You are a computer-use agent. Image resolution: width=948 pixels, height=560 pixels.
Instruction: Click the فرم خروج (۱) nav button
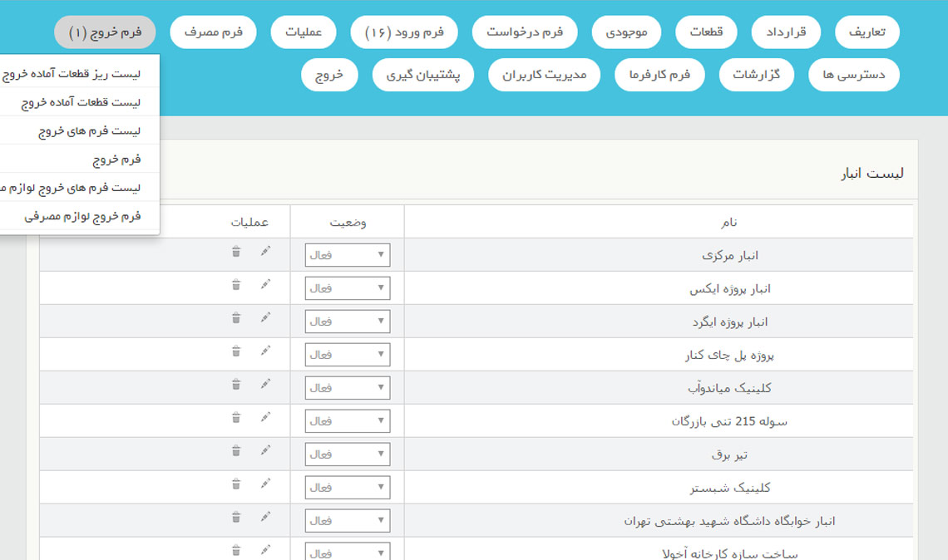105,32
